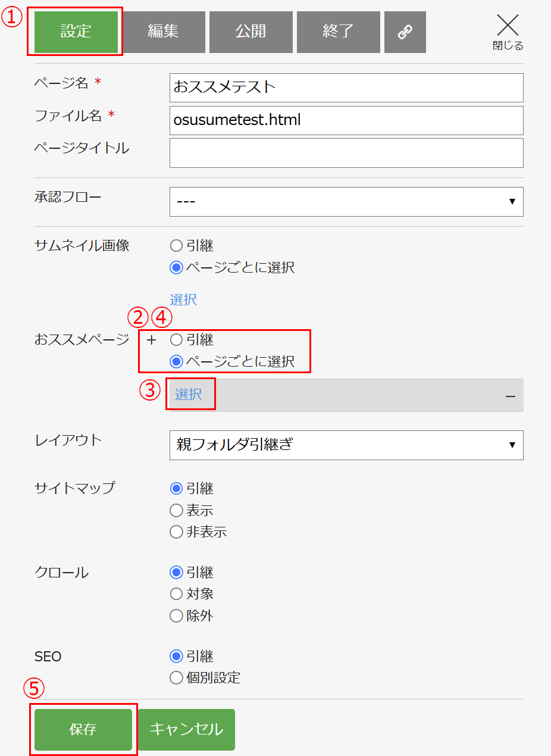
Task: Select 非表示 for サイトマップ
Action: click(176, 532)
